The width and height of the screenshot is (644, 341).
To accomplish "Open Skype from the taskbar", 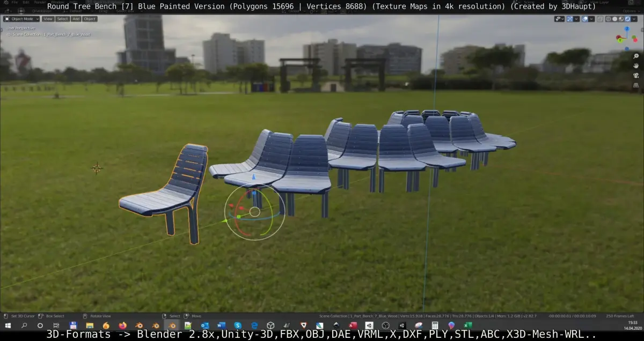I will tap(238, 325).
